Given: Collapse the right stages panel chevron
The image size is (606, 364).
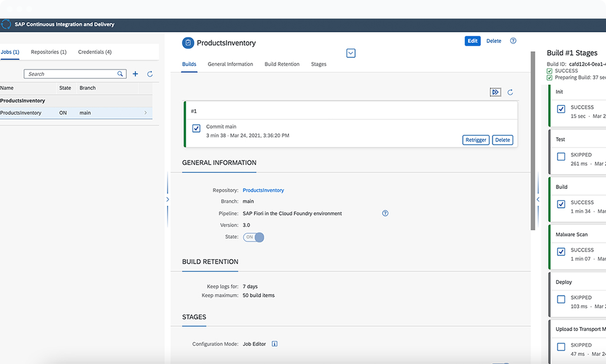Looking at the screenshot, I should coord(538,199).
